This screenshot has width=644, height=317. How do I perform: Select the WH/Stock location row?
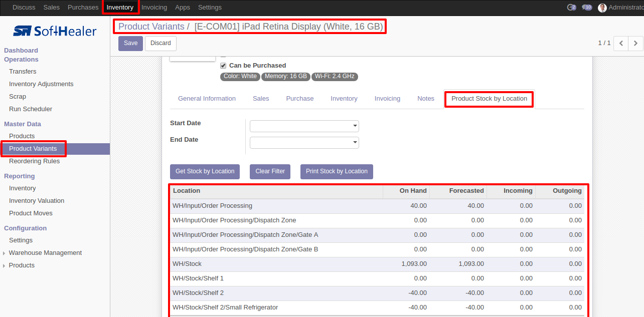(x=377, y=264)
